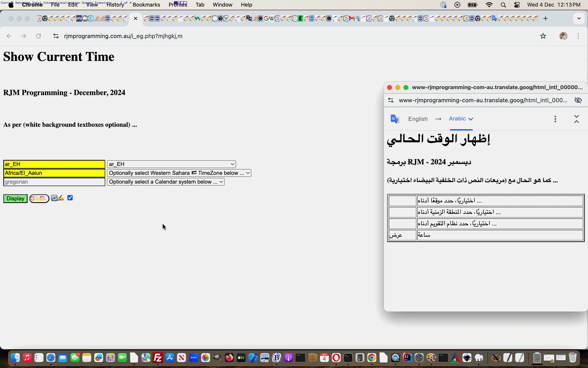Bookmark this page with star icon

(543, 36)
